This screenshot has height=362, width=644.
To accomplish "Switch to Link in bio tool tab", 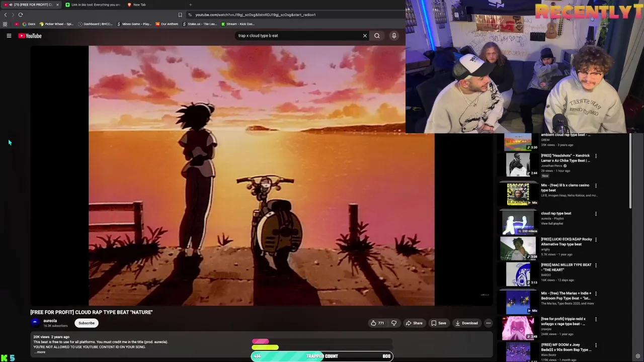I will click(93, 5).
